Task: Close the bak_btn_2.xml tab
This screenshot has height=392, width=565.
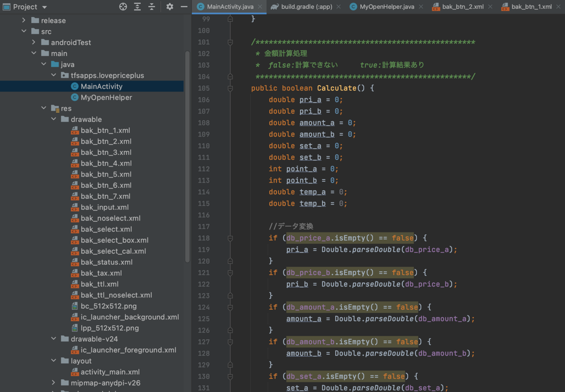Action: (491, 7)
